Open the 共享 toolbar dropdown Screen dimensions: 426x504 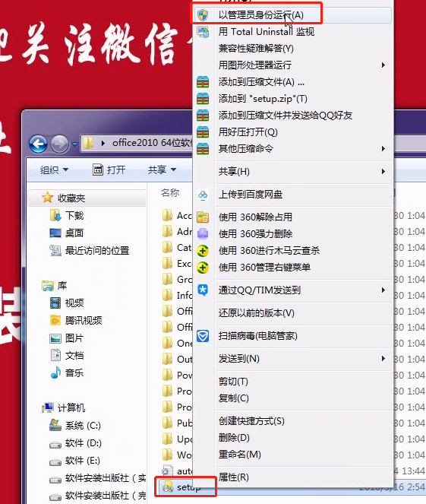click(x=162, y=170)
